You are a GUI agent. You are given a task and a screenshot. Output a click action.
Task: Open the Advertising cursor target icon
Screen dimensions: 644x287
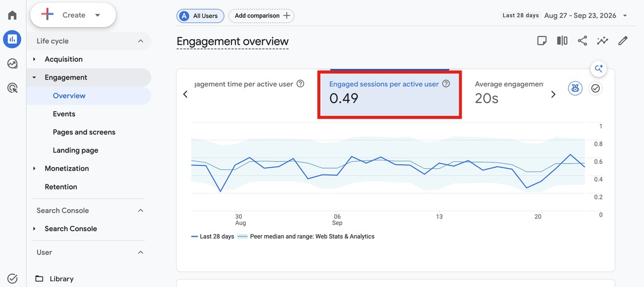(x=12, y=88)
